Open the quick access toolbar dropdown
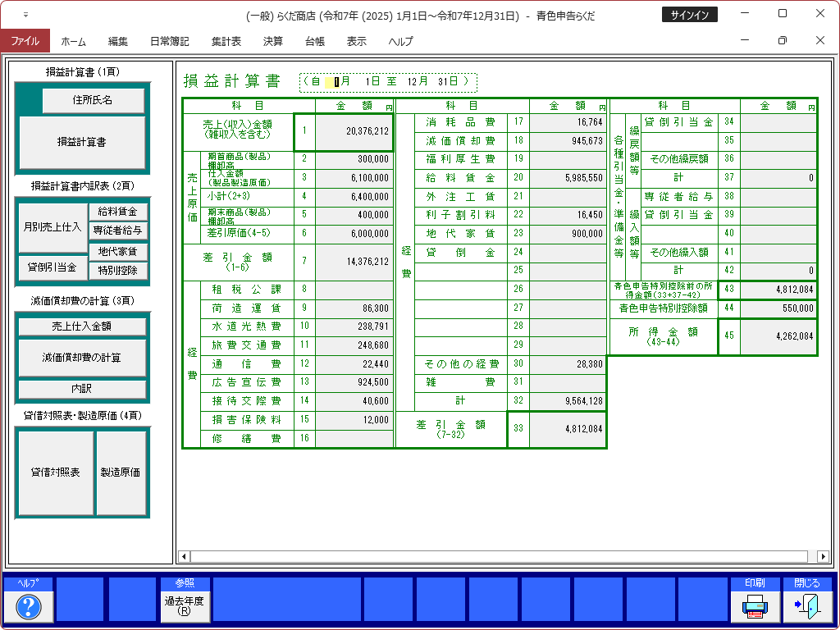The height and width of the screenshot is (630, 840). click(x=25, y=15)
